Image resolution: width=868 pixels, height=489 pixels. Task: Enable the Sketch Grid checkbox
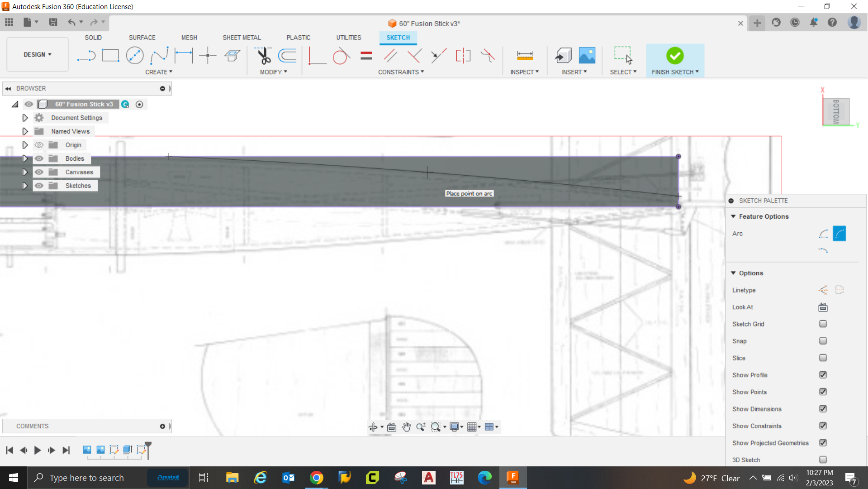823,324
